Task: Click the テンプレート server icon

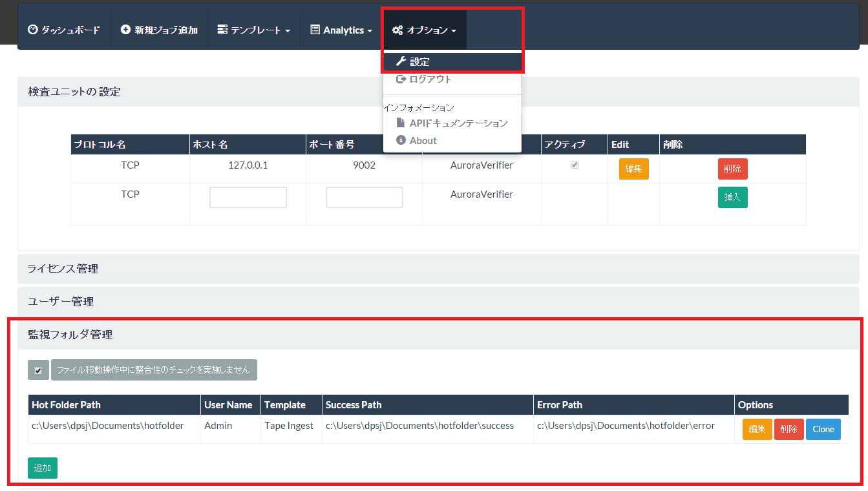Action: pyautogui.click(x=222, y=30)
